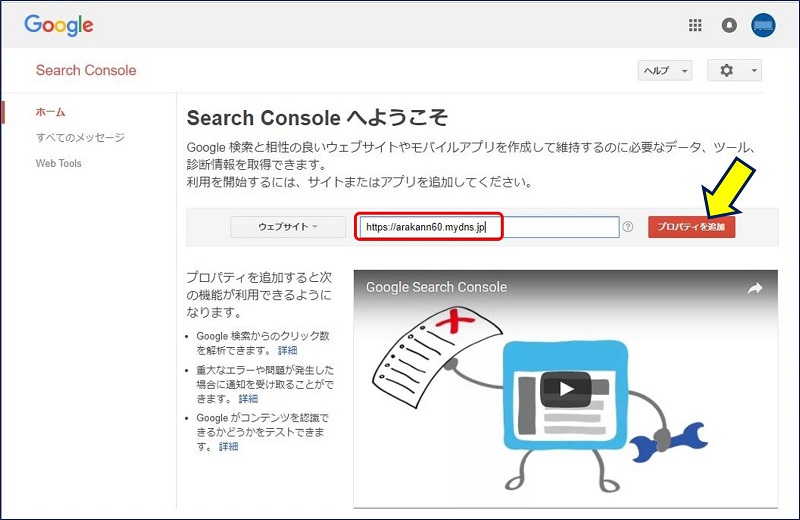
Task: Click the help question mark beside URL field
Action: (628, 227)
